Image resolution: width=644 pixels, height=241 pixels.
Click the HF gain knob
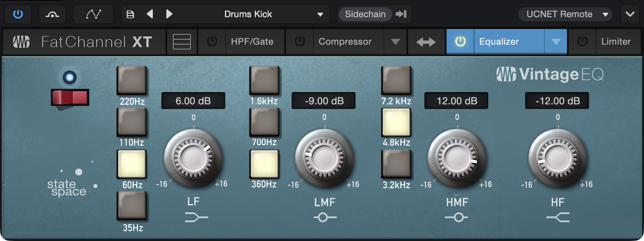[558, 158]
